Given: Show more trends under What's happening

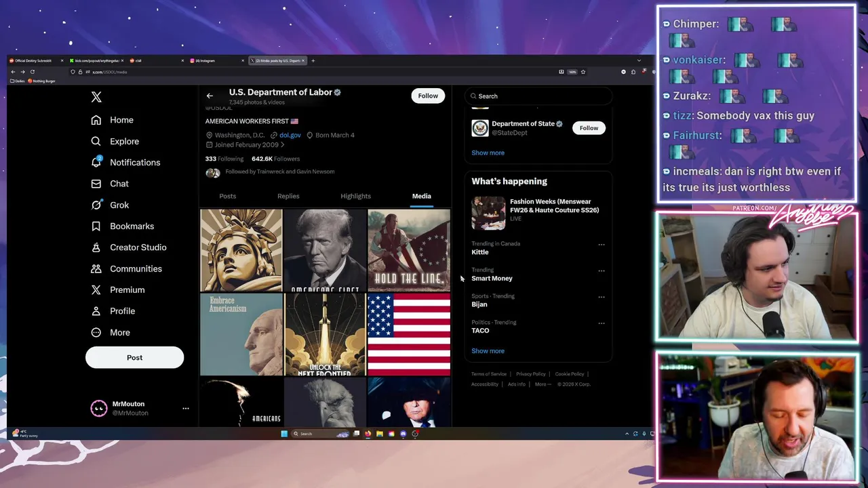Looking at the screenshot, I should point(488,351).
